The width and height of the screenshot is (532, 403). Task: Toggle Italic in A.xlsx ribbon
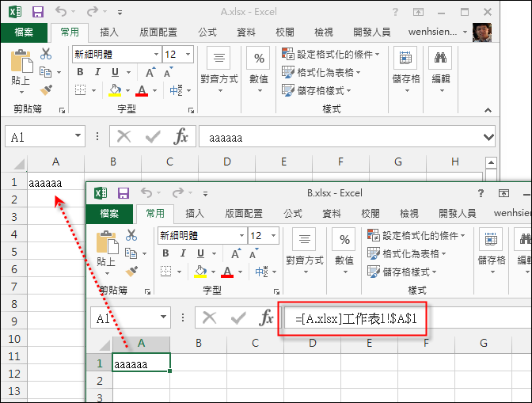coord(97,72)
